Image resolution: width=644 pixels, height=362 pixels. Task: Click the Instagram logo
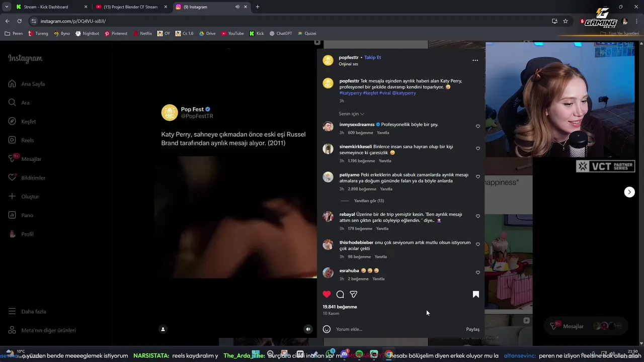click(x=25, y=58)
